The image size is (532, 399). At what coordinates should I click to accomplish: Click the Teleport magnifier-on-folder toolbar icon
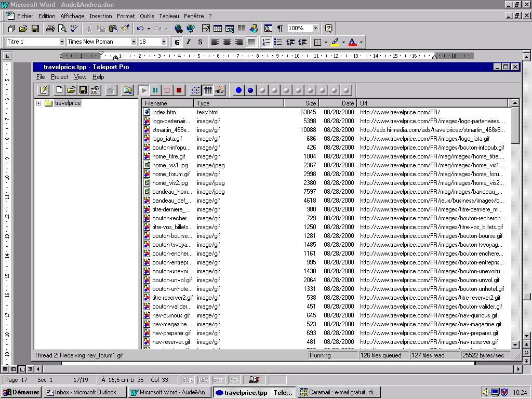128,90
